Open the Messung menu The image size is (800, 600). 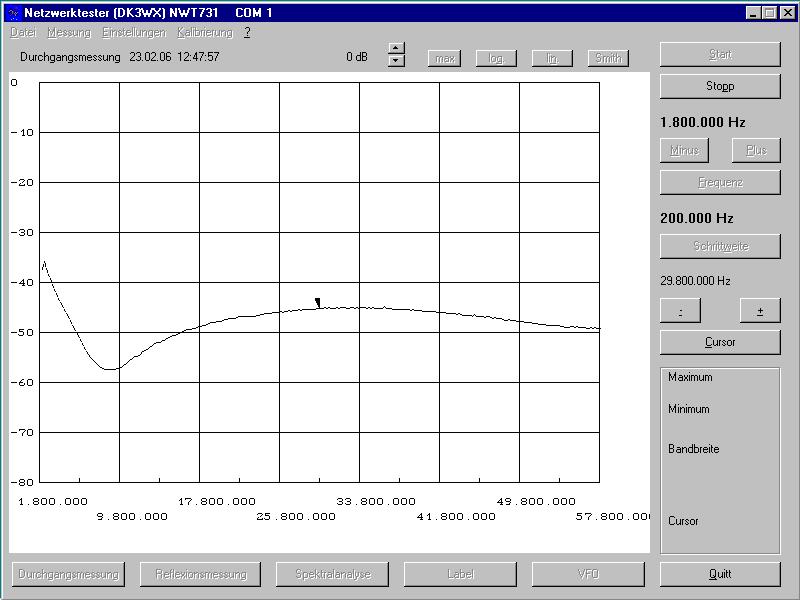click(69, 32)
